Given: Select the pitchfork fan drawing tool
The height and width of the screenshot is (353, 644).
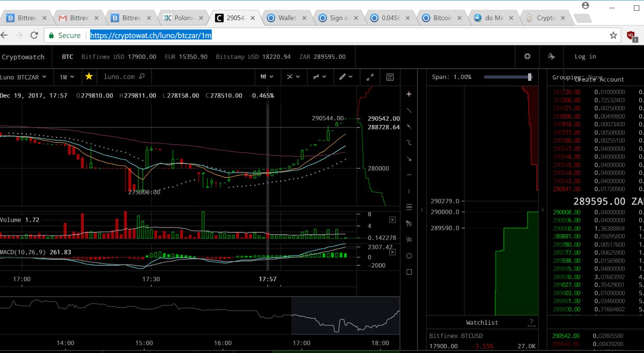Looking at the screenshot, I should tap(409, 240).
